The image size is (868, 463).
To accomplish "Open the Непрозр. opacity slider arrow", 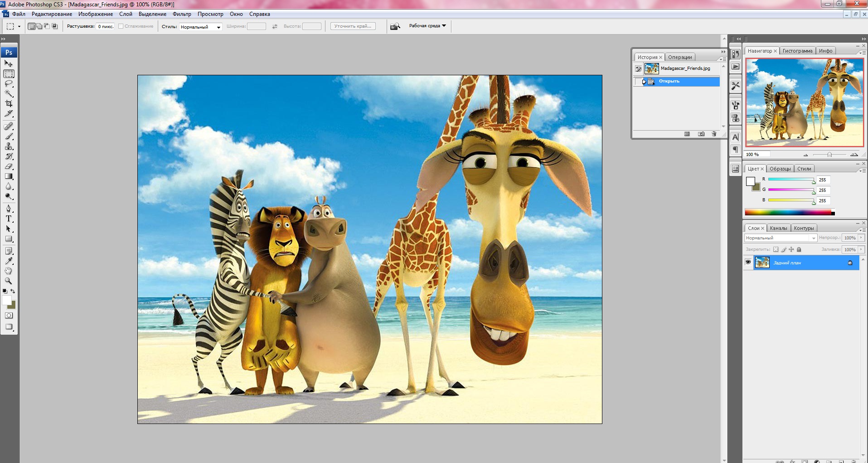I will [x=861, y=238].
